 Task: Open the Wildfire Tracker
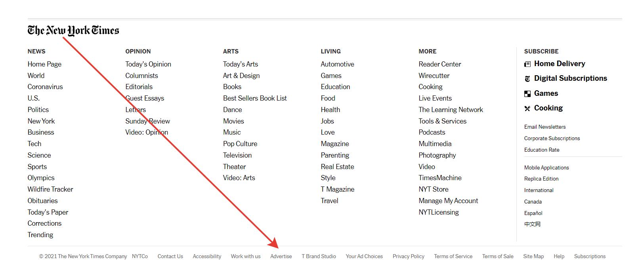click(x=50, y=189)
